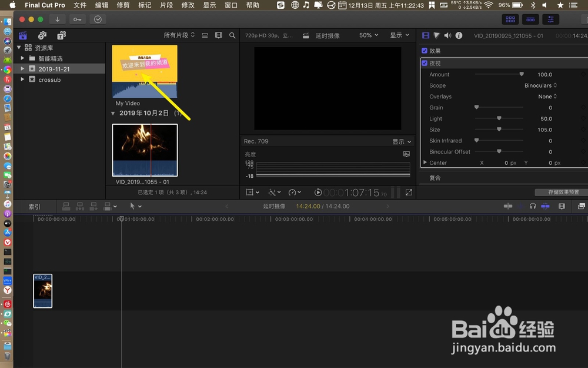The width and height of the screenshot is (588, 368).
Task: Click the 索引 index button
Action: point(35,207)
